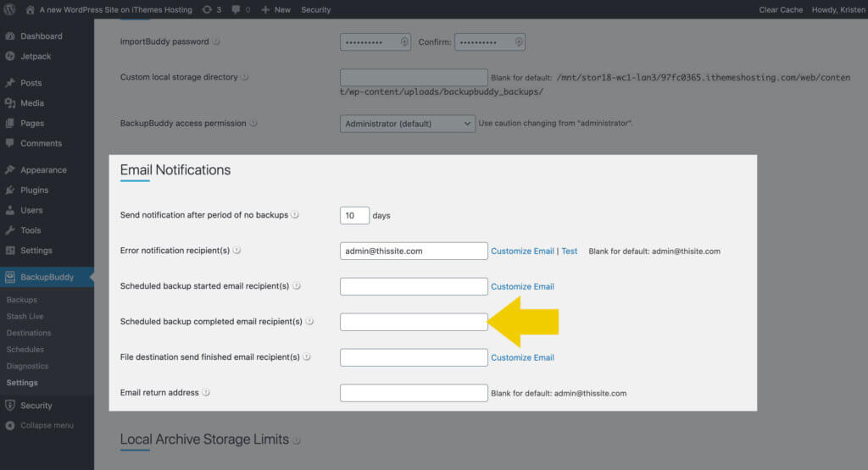
Task: Focus the Custom local storage directory field
Action: [414, 77]
